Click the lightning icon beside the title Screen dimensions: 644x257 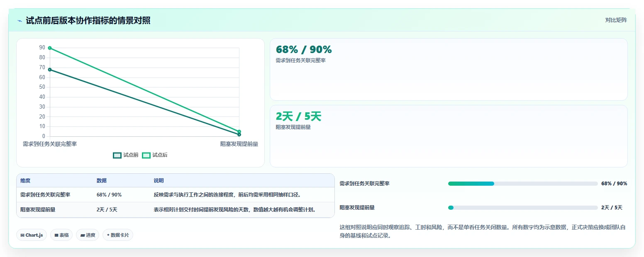(20, 21)
